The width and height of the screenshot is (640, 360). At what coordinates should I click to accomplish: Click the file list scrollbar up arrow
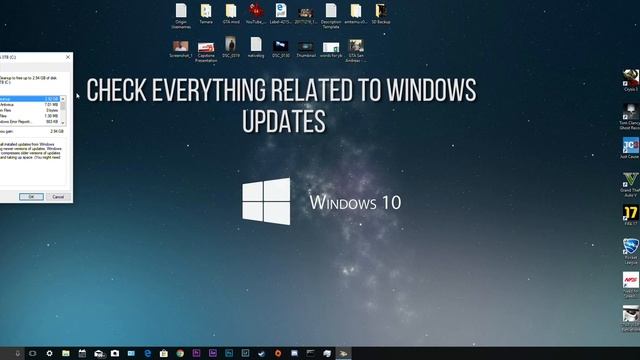pos(63,99)
